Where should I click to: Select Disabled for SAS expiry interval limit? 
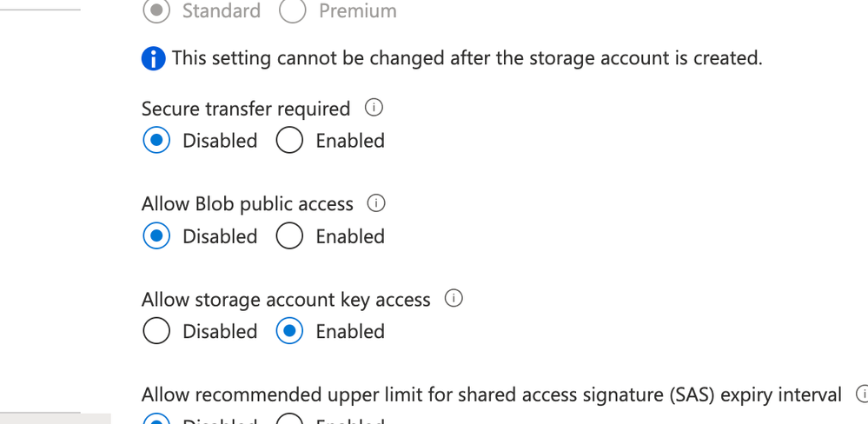(156, 421)
